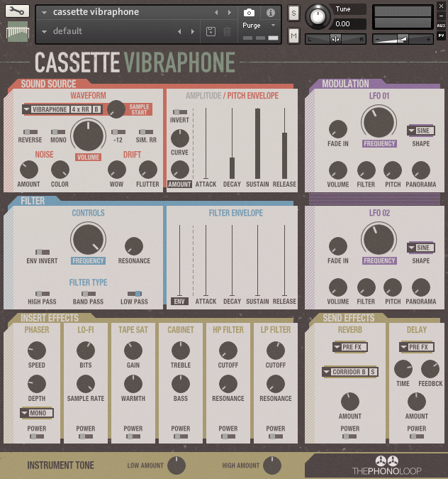Expand the default snapshot menu
448x479 pixels.
click(x=44, y=31)
